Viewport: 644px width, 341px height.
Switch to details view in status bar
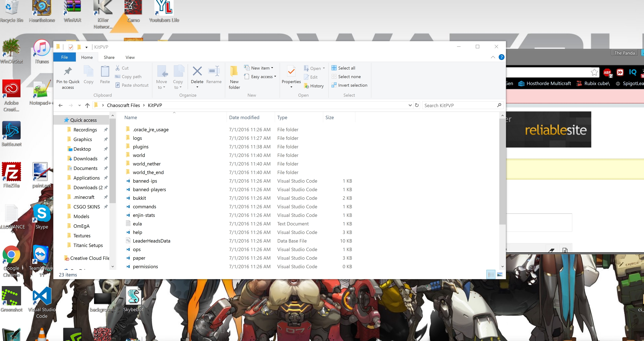point(491,274)
